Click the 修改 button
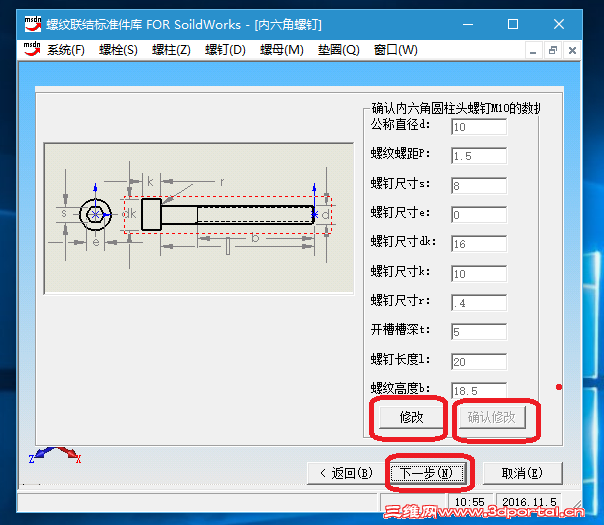The width and height of the screenshot is (604, 525). pos(411,417)
